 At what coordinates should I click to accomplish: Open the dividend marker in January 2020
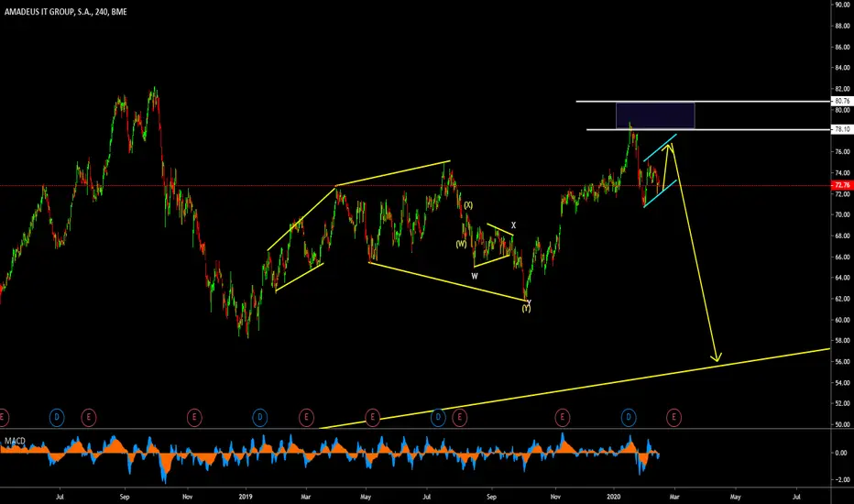pyautogui.click(x=629, y=418)
